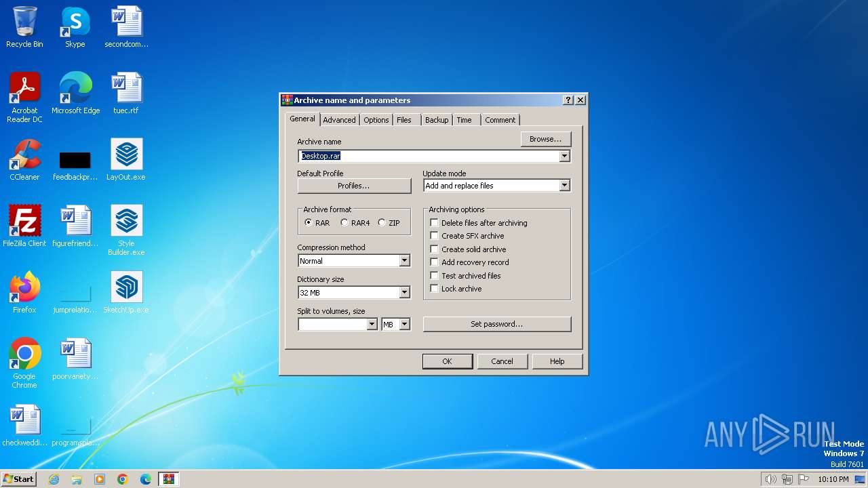Select the General tab
Image resolution: width=868 pixels, height=488 pixels.
[302, 119]
